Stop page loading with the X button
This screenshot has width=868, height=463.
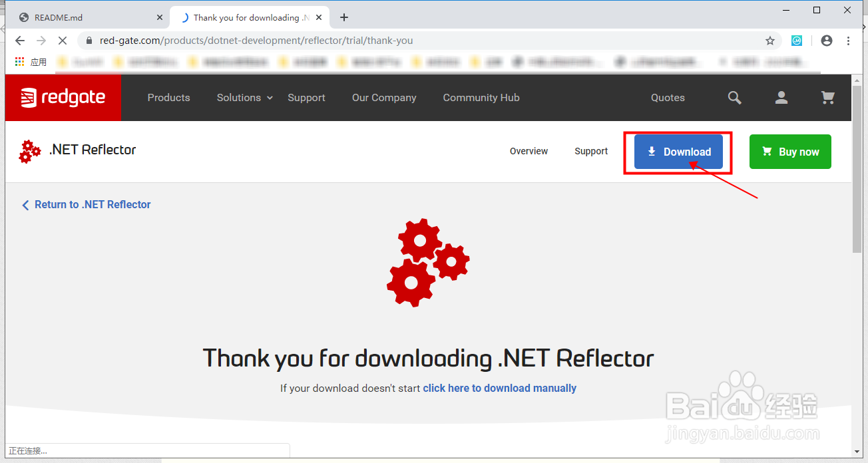tap(63, 41)
